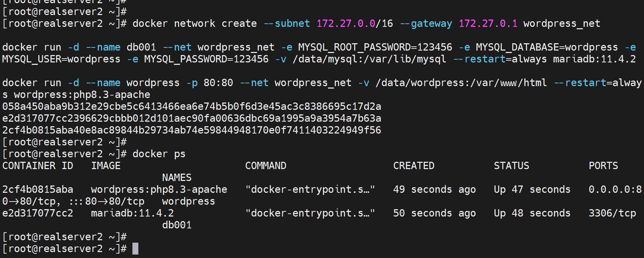Click MYSQL_ROOT_PASSWORD=123456 in the run command

375,47
